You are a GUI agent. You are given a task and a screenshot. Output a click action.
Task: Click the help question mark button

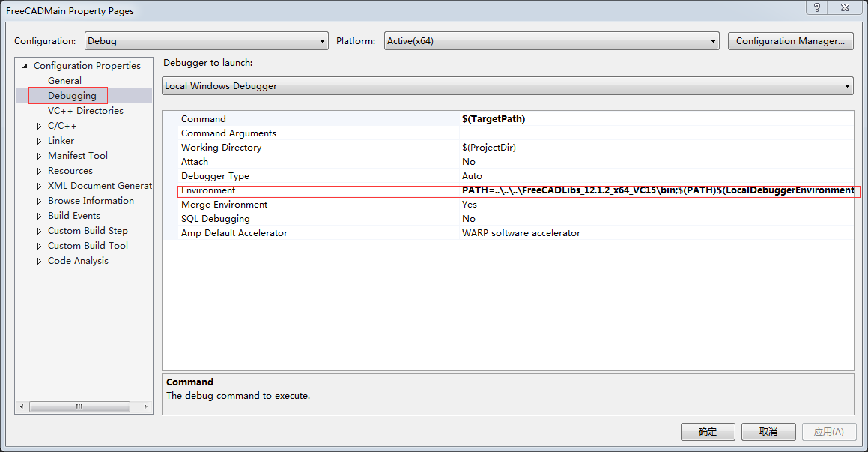[817, 7]
